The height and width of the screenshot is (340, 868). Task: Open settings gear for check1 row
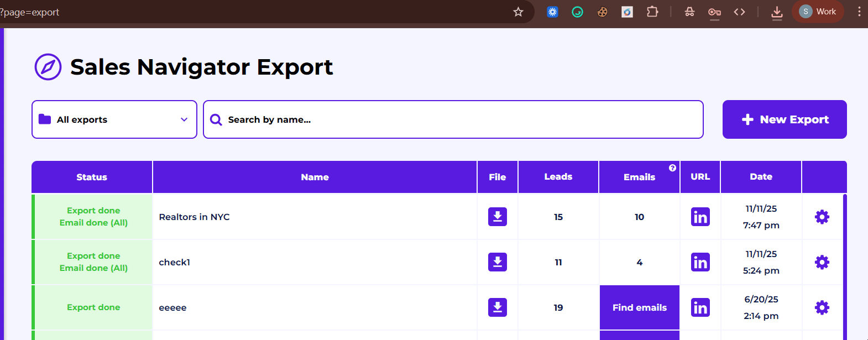(x=822, y=262)
